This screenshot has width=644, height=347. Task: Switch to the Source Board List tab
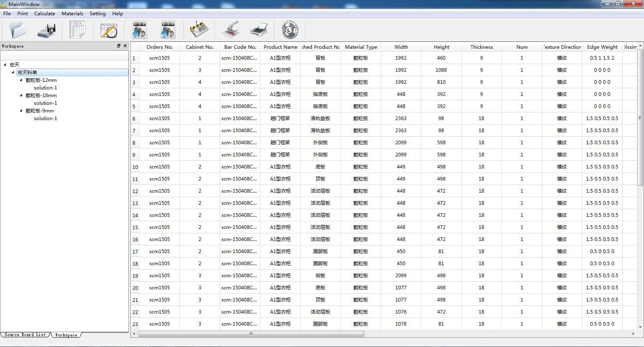coord(25,335)
